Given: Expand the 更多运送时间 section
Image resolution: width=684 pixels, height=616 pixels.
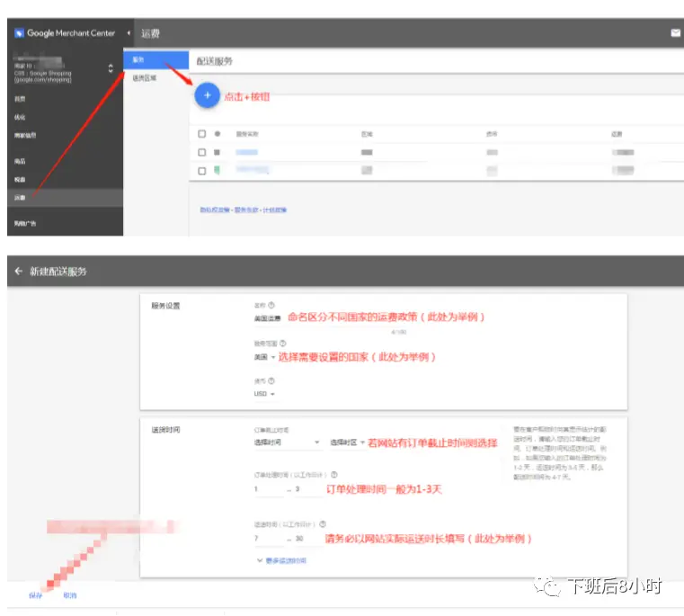Looking at the screenshot, I should (281, 560).
